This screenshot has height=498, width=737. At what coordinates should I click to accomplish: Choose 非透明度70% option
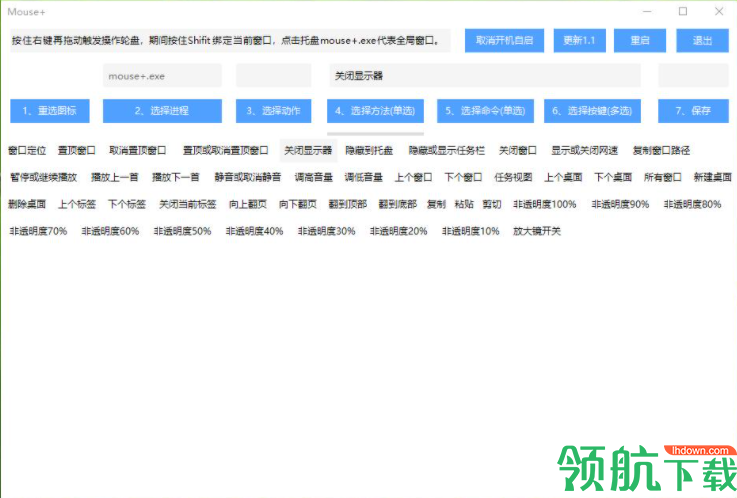38,231
